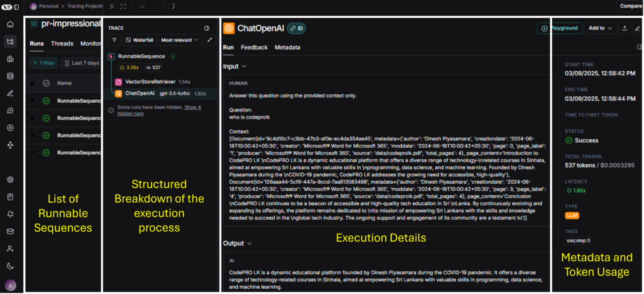The width and height of the screenshot is (644, 294).
Task: Click the edit pencil icon at top right
Action: [637, 28]
